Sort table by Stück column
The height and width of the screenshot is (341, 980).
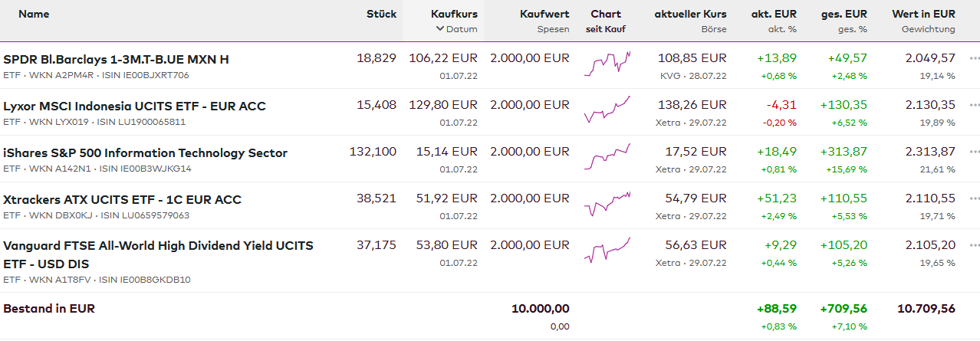click(x=381, y=14)
